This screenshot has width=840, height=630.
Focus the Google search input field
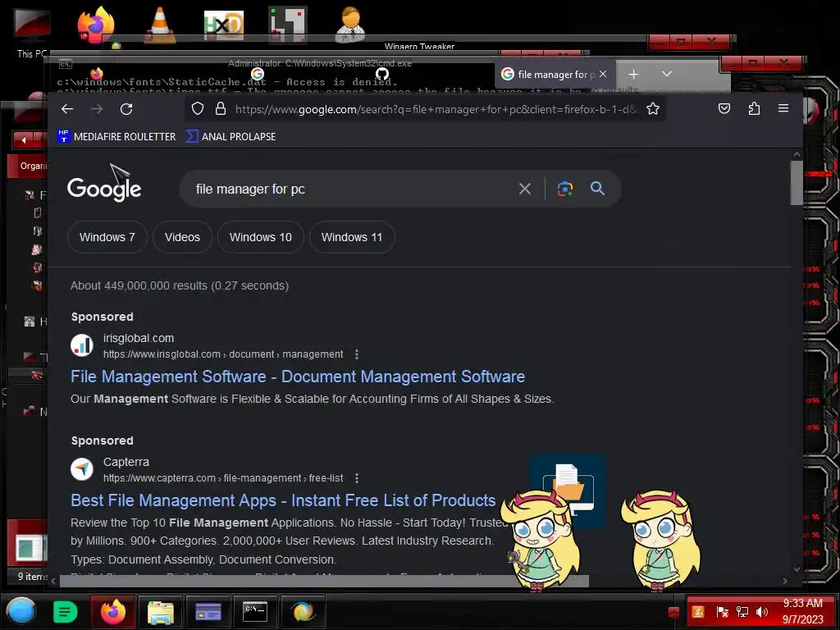coord(348,189)
